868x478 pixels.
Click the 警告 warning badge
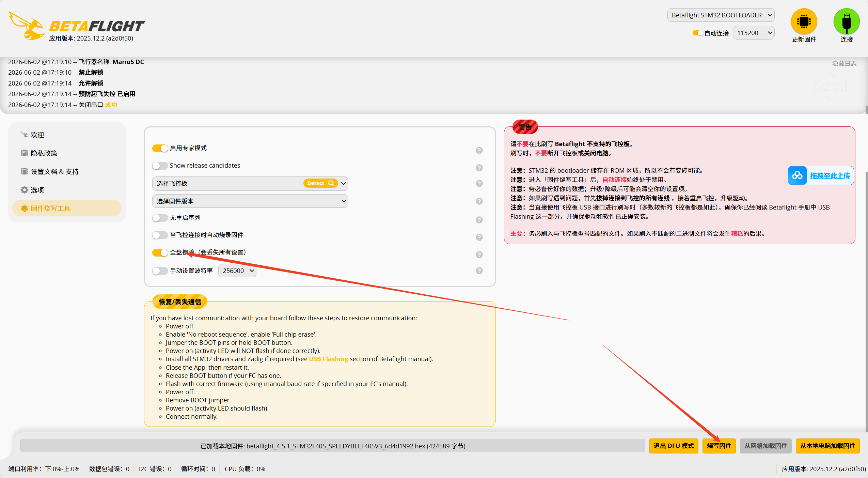pos(525,127)
